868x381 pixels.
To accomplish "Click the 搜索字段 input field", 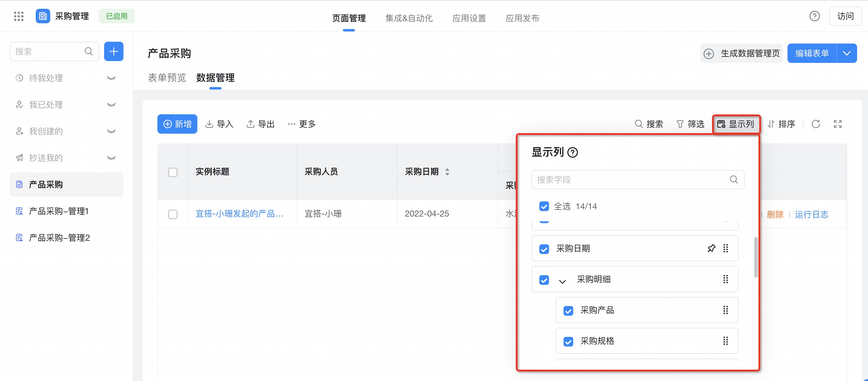I will pyautogui.click(x=637, y=180).
